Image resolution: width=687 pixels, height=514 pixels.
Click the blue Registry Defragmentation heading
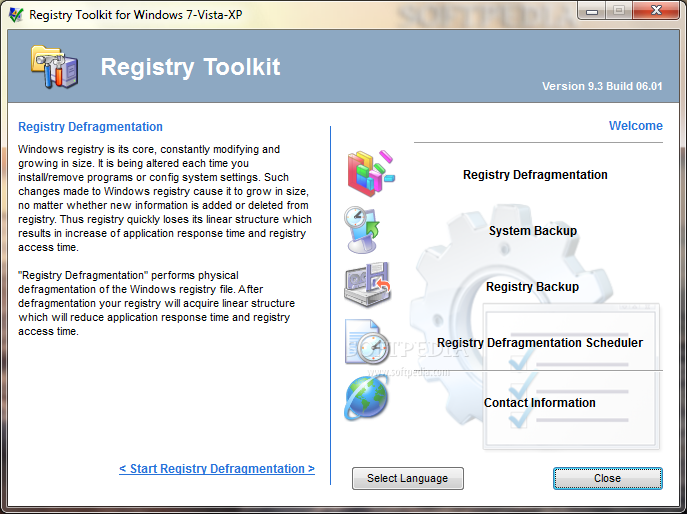coord(90,127)
